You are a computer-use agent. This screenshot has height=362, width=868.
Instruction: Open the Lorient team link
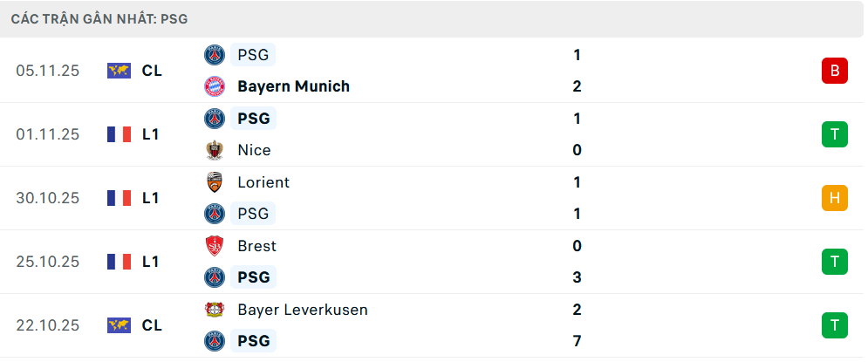click(x=263, y=182)
